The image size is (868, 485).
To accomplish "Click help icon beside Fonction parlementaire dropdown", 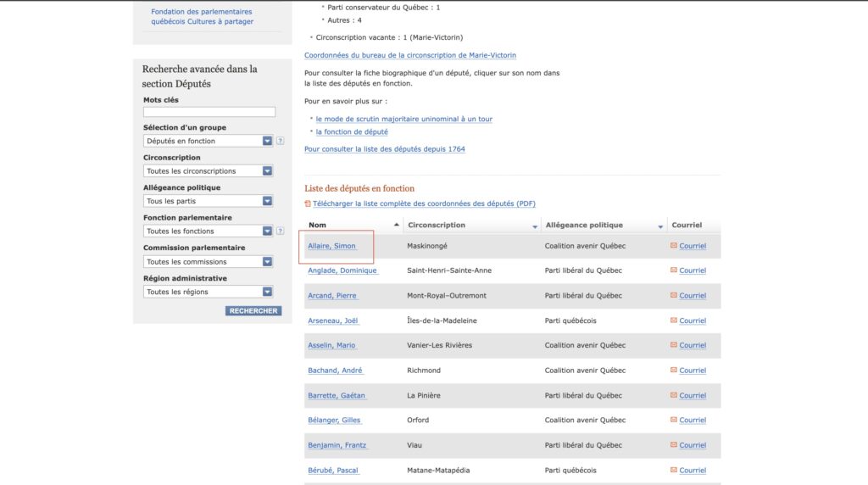I will [280, 231].
